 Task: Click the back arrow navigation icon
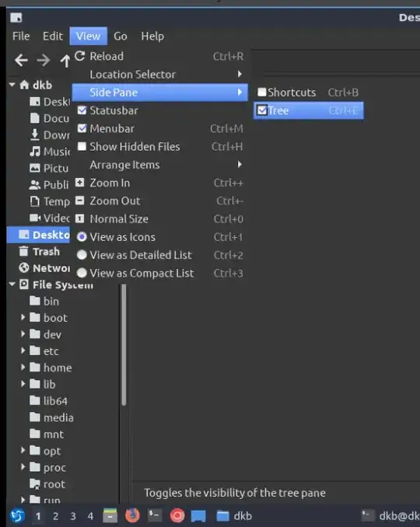[21, 61]
